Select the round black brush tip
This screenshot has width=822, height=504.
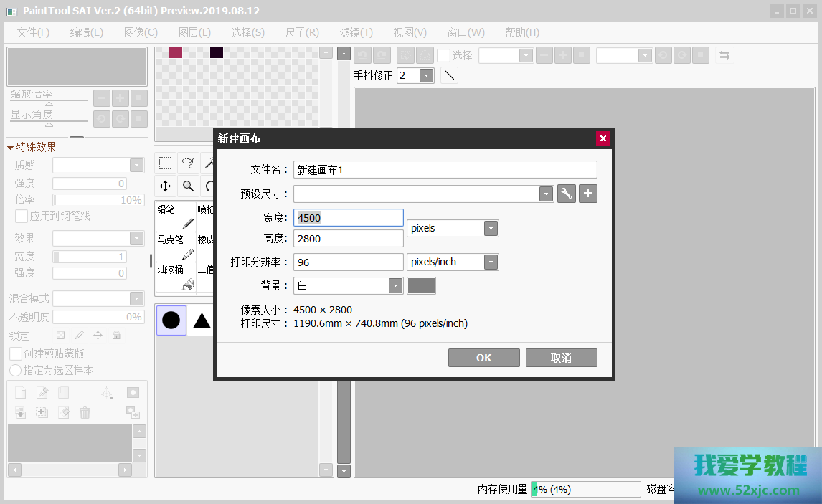point(171,320)
